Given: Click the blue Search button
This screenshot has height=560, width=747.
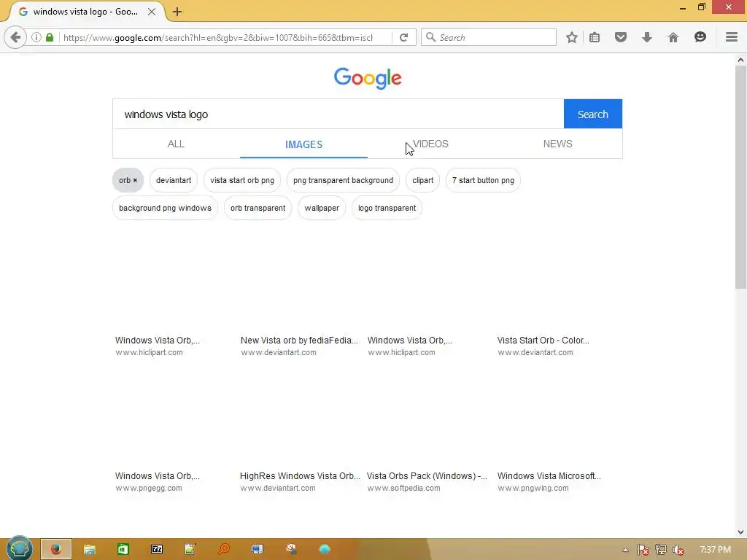Looking at the screenshot, I should point(592,114).
